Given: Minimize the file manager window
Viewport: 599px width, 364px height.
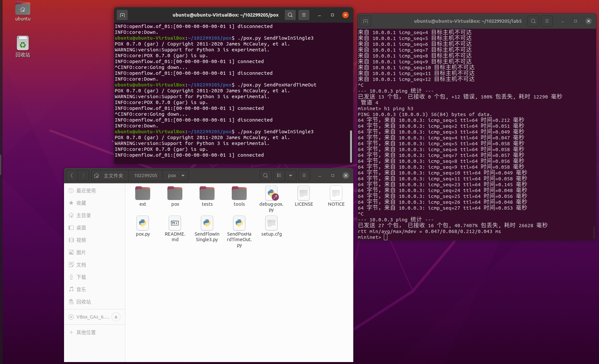Looking at the screenshot, I should [320, 175].
